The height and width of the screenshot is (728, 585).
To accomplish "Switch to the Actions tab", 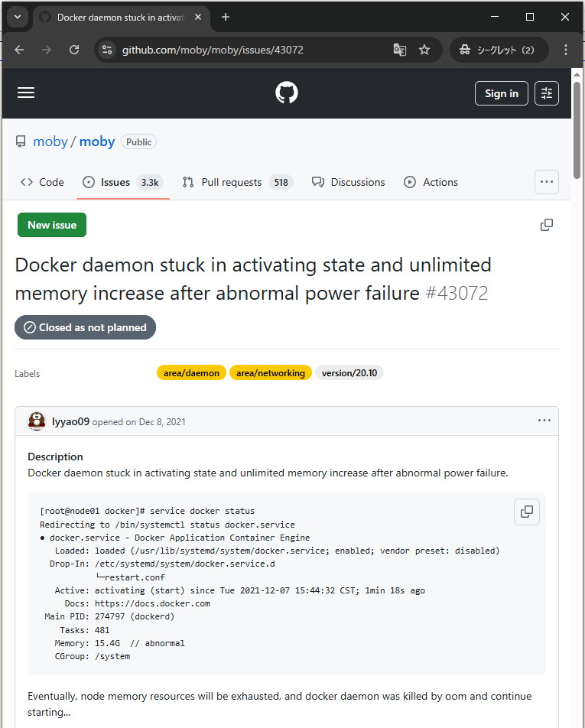I will coord(431,182).
